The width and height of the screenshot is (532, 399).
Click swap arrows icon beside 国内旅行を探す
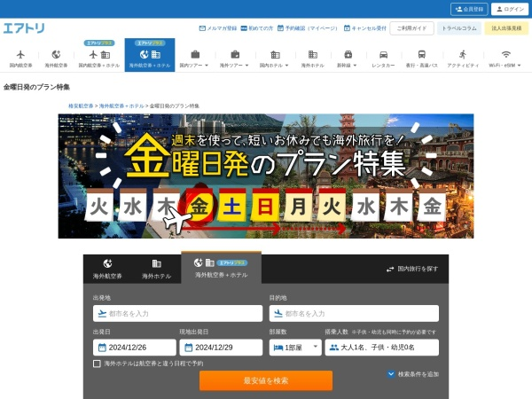point(390,269)
